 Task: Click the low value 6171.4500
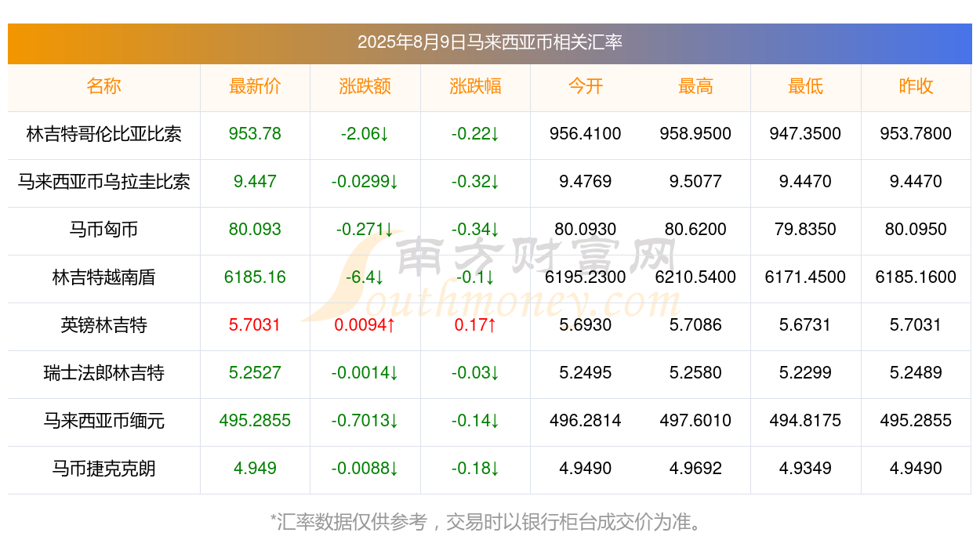806,277
